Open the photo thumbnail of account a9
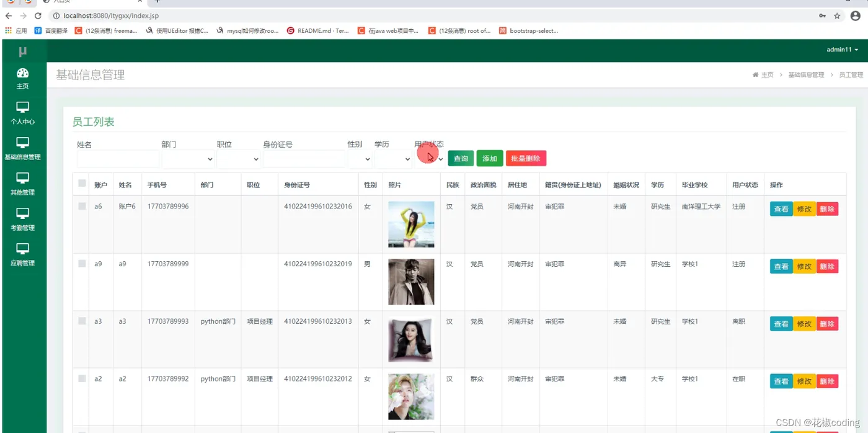This screenshot has width=868, height=433. click(x=411, y=282)
